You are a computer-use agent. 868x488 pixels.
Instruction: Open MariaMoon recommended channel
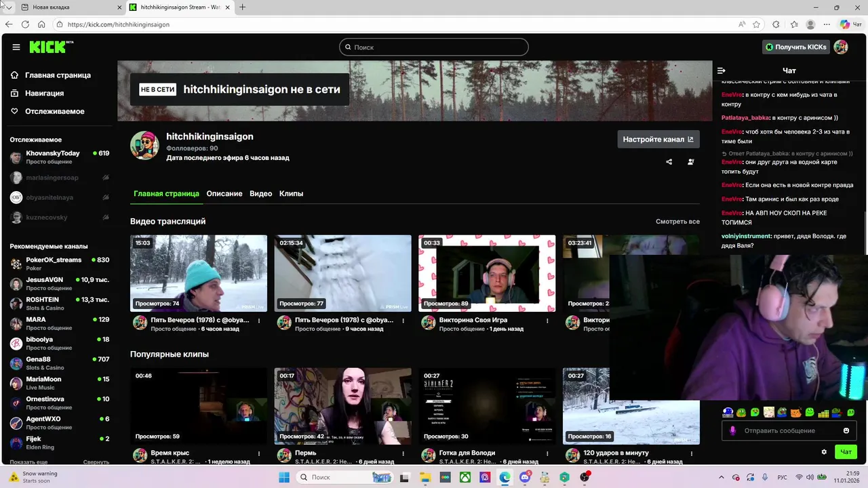(60, 383)
